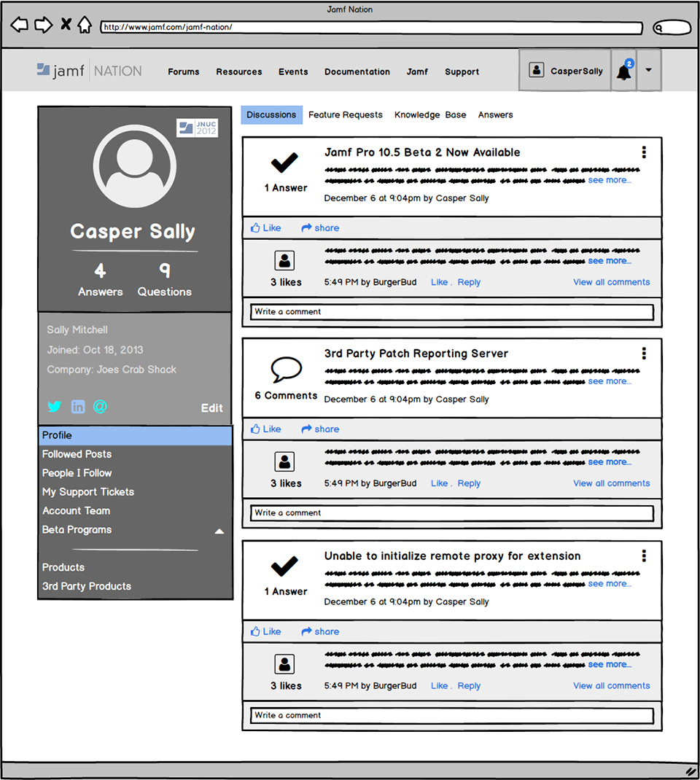Open the LinkedIn profile icon
Viewport: 700px width, 780px height.
[77, 407]
